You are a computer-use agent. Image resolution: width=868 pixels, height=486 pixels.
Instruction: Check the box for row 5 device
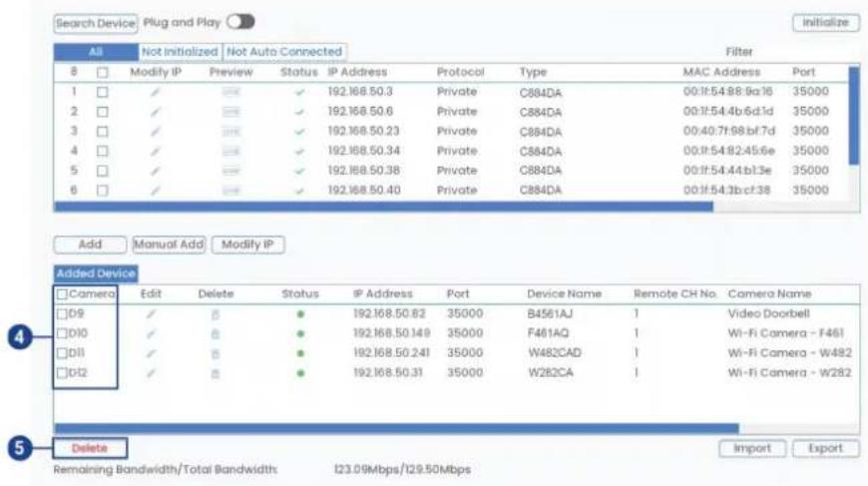103,171
